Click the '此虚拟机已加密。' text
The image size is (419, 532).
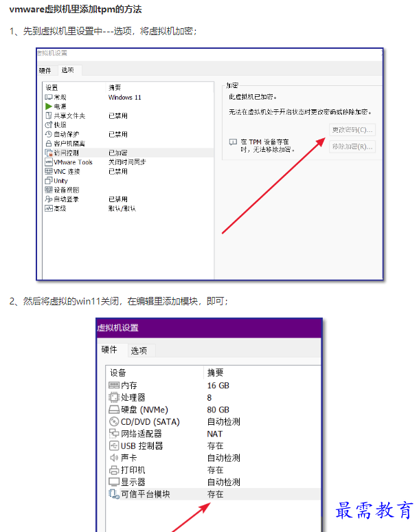(253, 97)
